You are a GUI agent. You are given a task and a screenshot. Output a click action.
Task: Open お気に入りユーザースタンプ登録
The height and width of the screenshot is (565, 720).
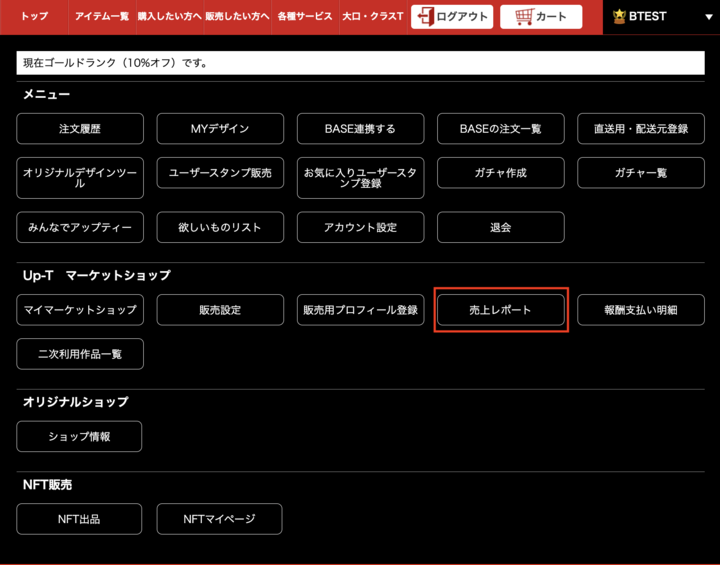[x=360, y=178]
